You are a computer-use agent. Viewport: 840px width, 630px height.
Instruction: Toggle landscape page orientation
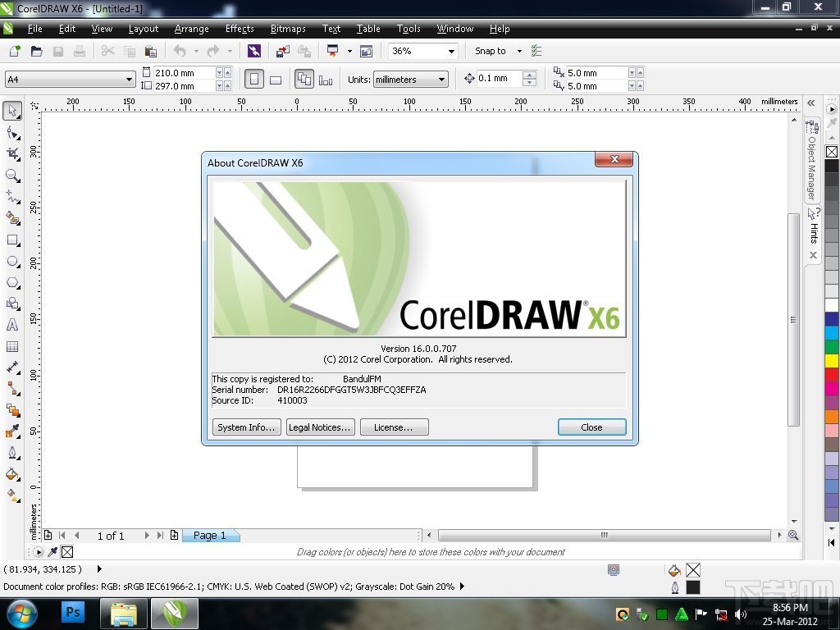tap(276, 79)
